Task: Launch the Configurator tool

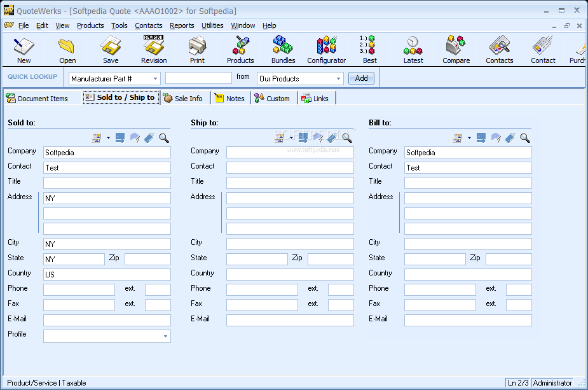Action: [326, 50]
